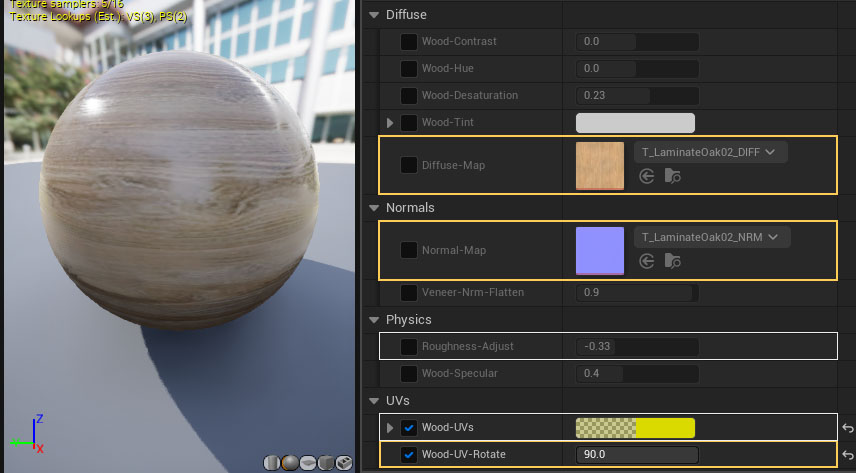The width and height of the screenshot is (856, 473).
Task: Use selected asset for Diffuse-Map texture
Action: point(646,176)
